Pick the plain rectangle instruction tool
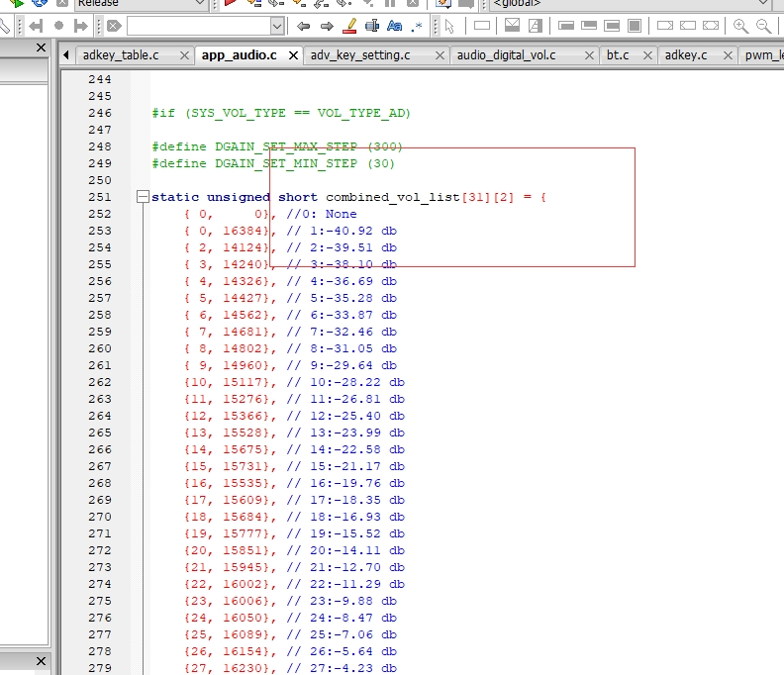 [481, 26]
